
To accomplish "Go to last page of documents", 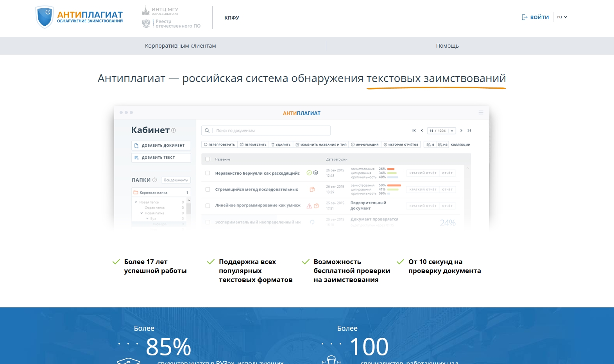I will (x=469, y=130).
